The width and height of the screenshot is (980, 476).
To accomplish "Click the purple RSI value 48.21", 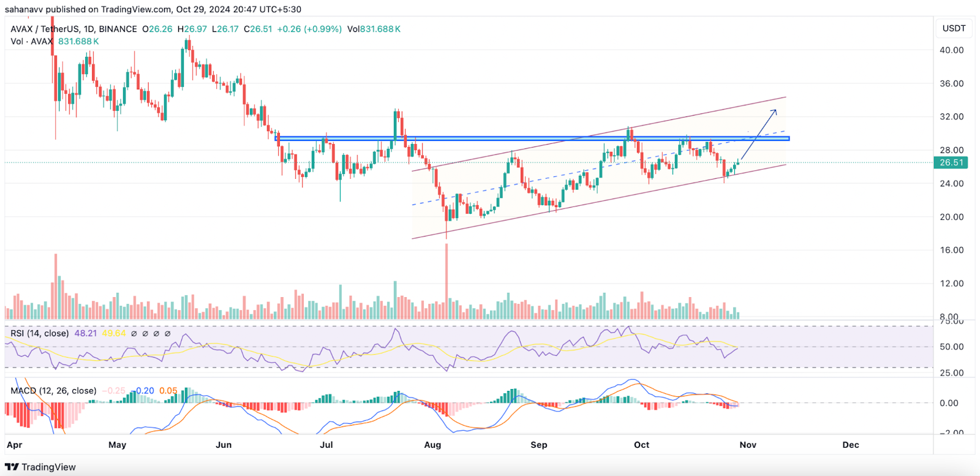I will (86, 333).
